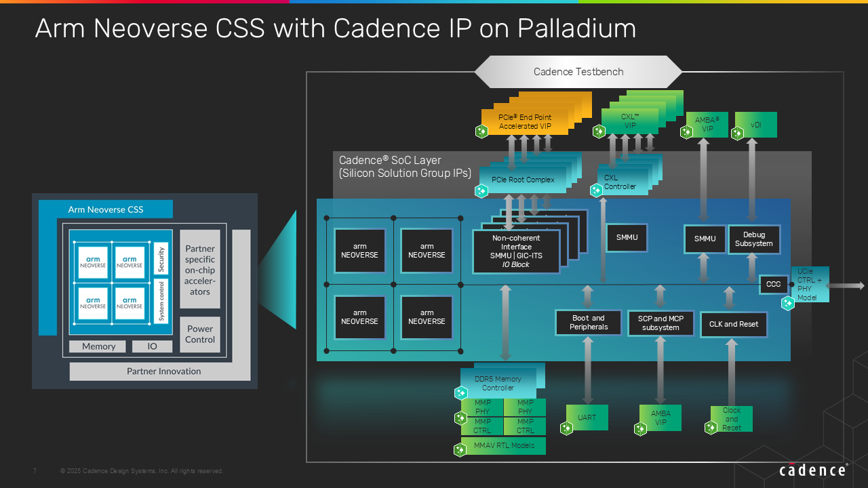The height and width of the screenshot is (488, 868).
Task: Select the SCP and MCP subsystem block
Action: pos(660,323)
